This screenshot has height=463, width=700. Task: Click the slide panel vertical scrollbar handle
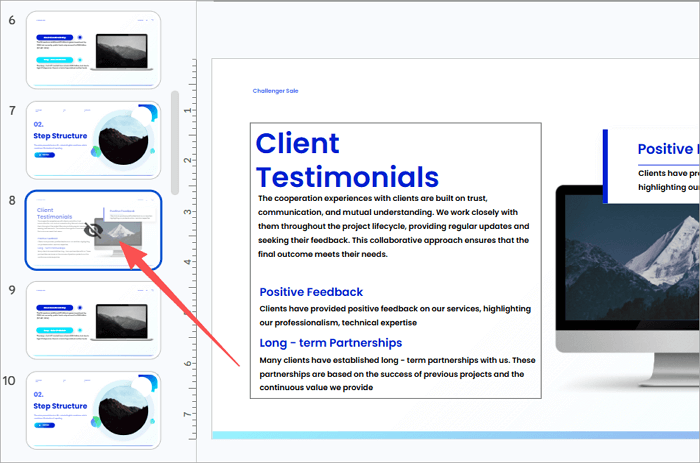click(176, 142)
